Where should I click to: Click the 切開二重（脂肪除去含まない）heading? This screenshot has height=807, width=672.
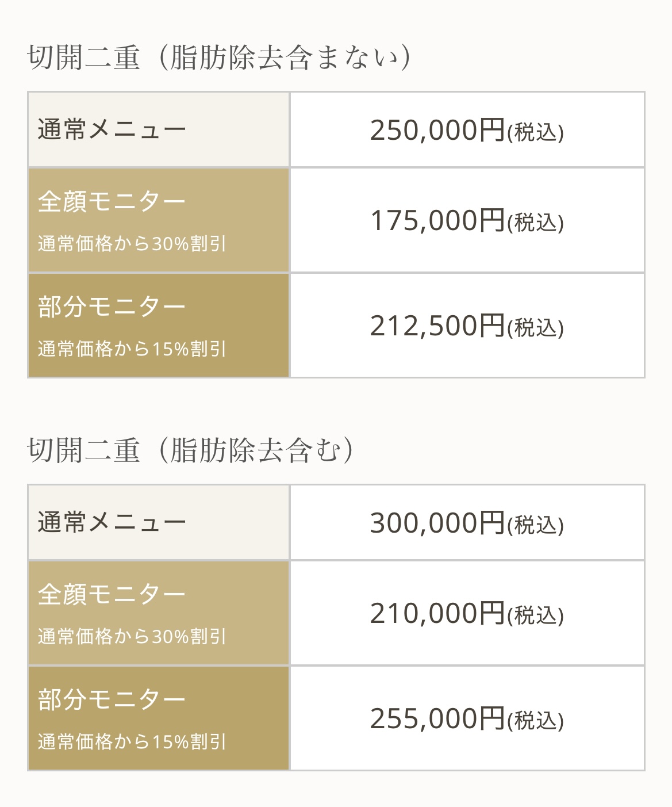(x=219, y=58)
